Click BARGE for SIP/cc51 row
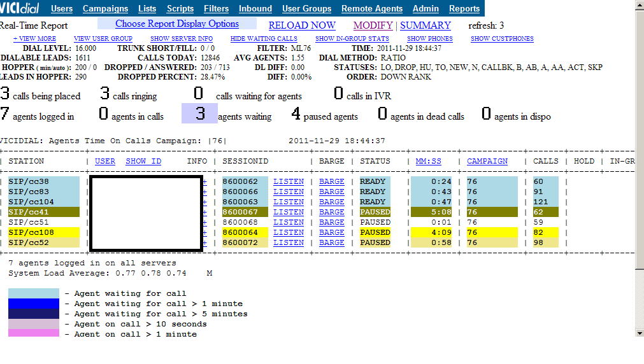The width and height of the screenshot is (644, 364). pyautogui.click(x=332, y=222)
